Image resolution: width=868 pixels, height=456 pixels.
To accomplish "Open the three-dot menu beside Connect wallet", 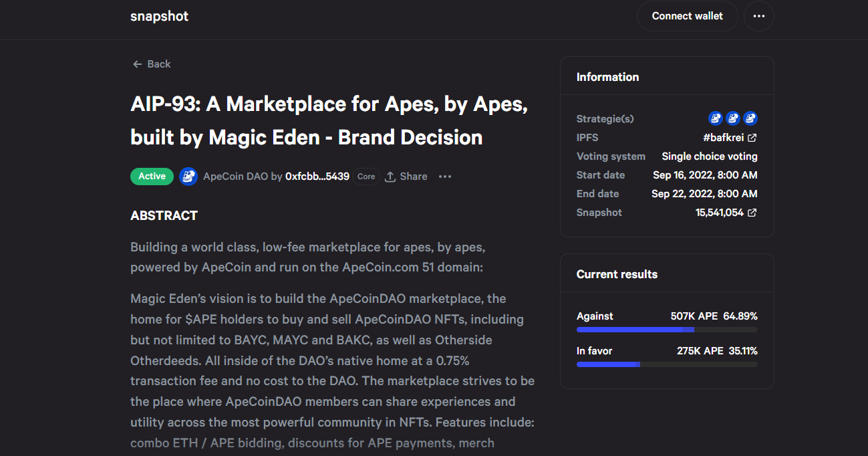I will tap(758, 16).
